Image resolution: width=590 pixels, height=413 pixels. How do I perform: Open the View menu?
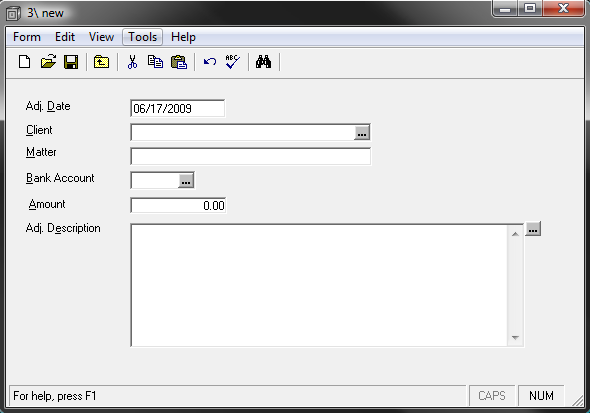point(101,37)
